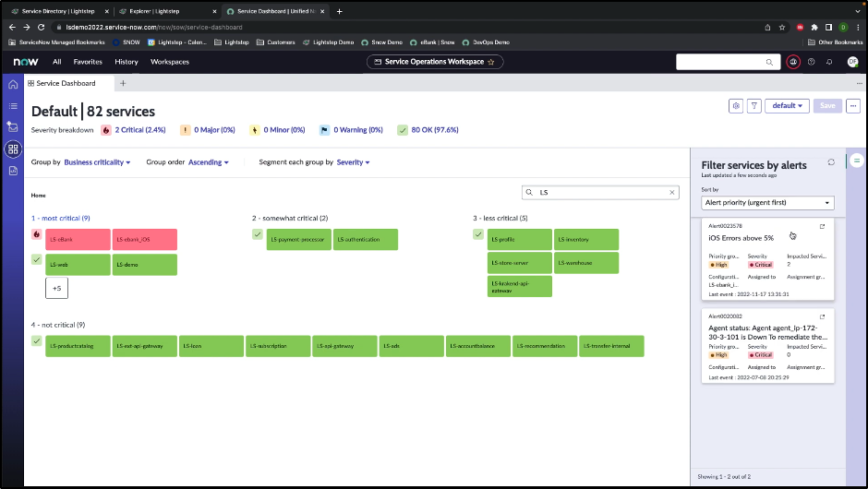Switch to Service Directory browser tab
Screen dimensions: 868x489
click(58, 11)
